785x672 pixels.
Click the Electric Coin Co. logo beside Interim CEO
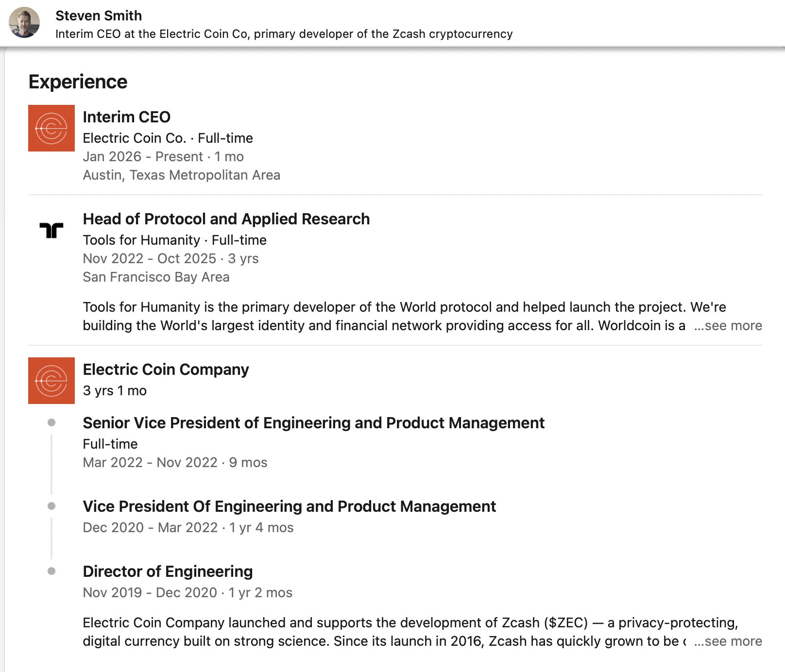(x=51, y=128)
